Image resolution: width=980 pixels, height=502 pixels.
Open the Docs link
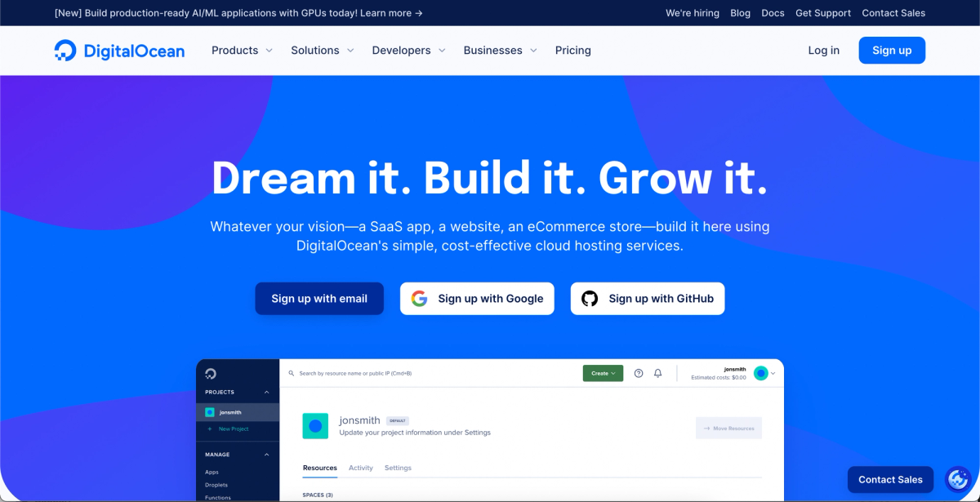pyautogui.click(x=773, y=13)
